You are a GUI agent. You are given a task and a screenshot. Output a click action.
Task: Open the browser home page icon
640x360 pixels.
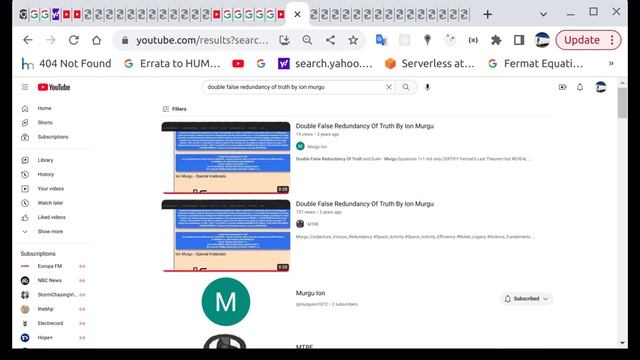click(x=96, y=40)
